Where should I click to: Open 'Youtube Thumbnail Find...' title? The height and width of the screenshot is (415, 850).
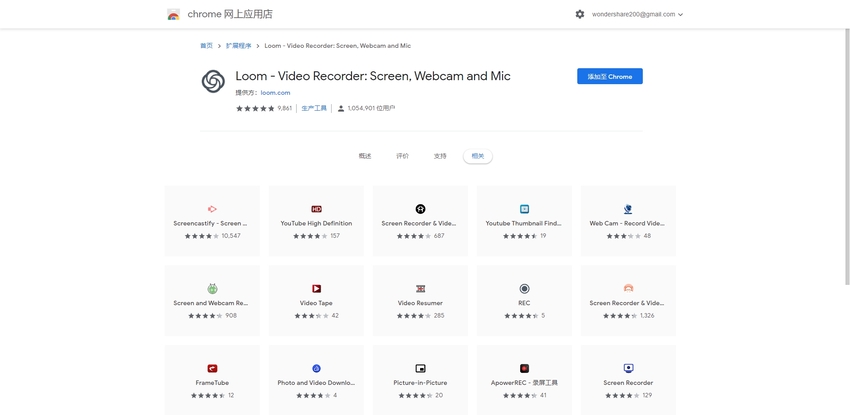point(524,223)
